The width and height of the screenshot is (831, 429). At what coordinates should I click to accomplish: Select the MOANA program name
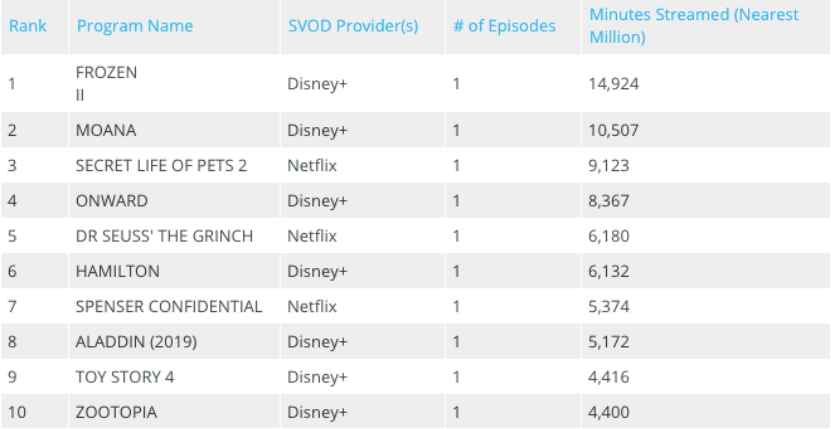point(106,130)
